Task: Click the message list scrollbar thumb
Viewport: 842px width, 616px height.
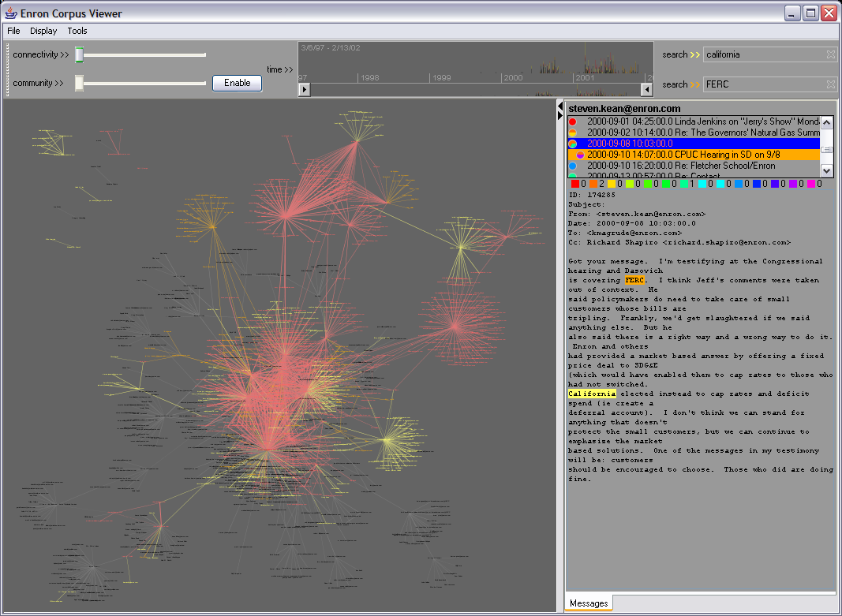Action: 827,150
